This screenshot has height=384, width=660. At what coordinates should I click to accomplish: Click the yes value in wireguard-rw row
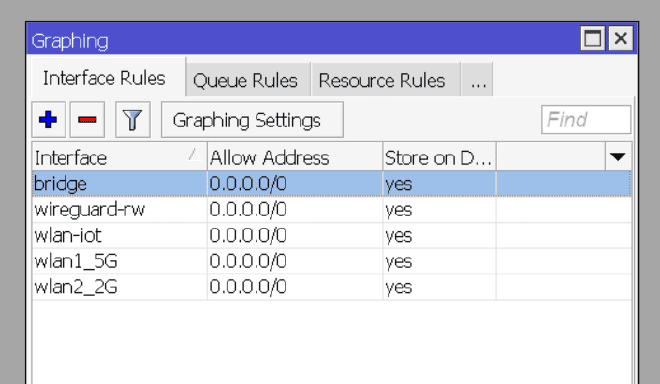click(x=398, y=211)
